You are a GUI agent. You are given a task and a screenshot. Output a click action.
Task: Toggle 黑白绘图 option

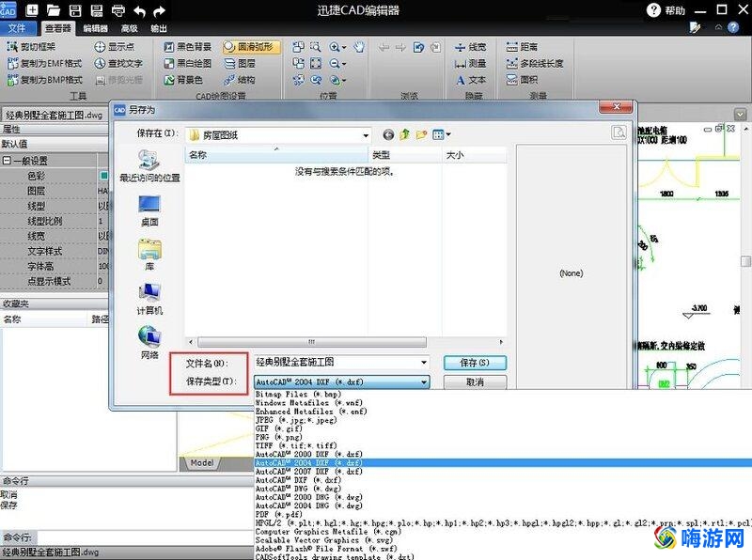(x=187, y=63)
